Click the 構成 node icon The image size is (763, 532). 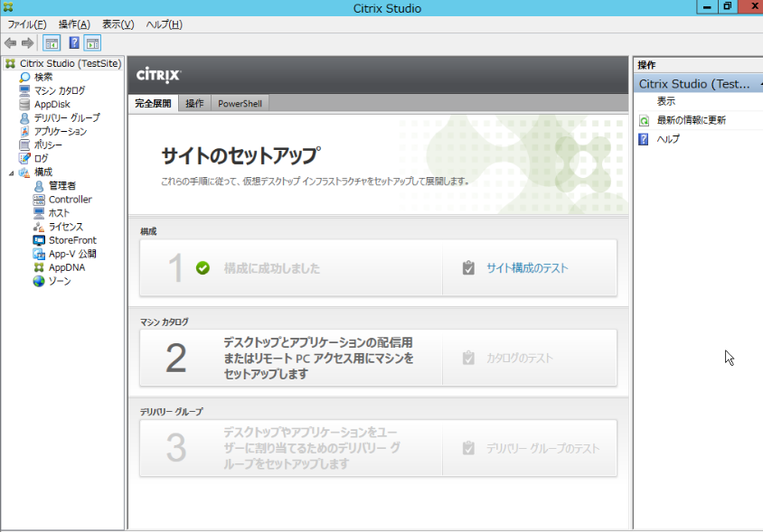click(24, 173)
